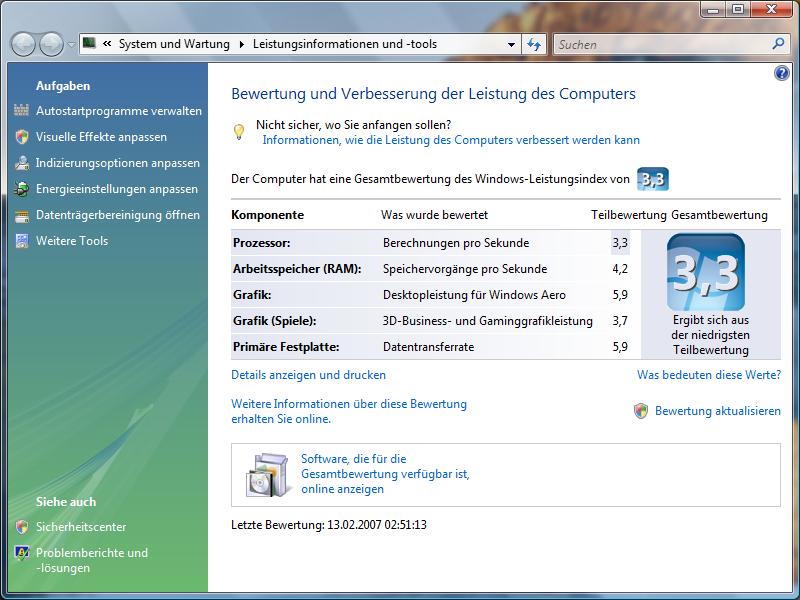Expand the System und Wartung breadcrumb arrow
The width and height of the screenshot is (800, 600).
(x=241, y=44)
